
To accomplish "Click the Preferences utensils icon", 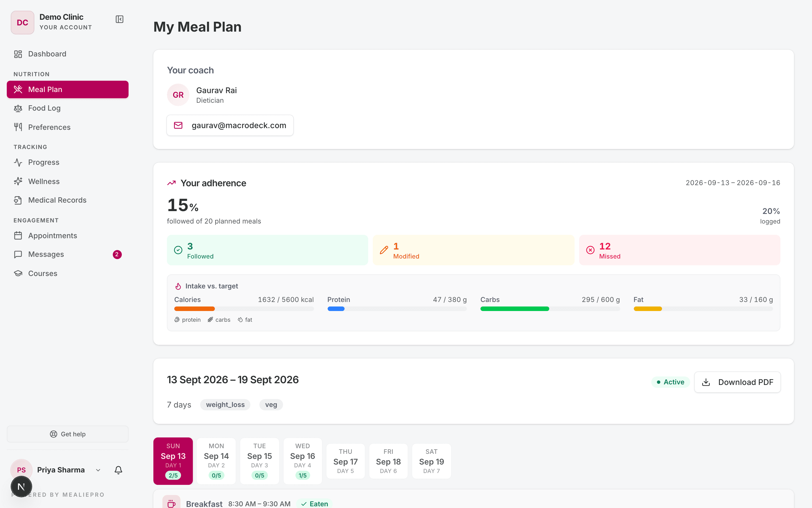I will pos(18,127).
